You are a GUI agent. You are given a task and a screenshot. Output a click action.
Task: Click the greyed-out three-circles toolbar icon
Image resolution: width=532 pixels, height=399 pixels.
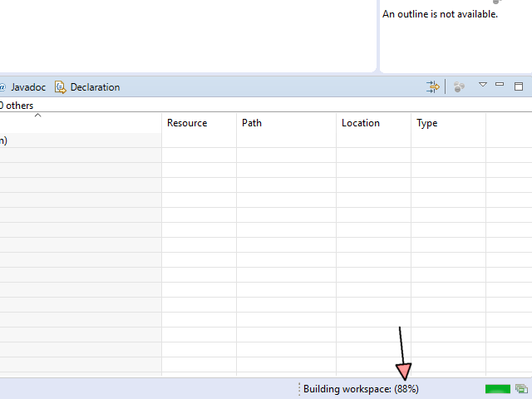point(459,86)
